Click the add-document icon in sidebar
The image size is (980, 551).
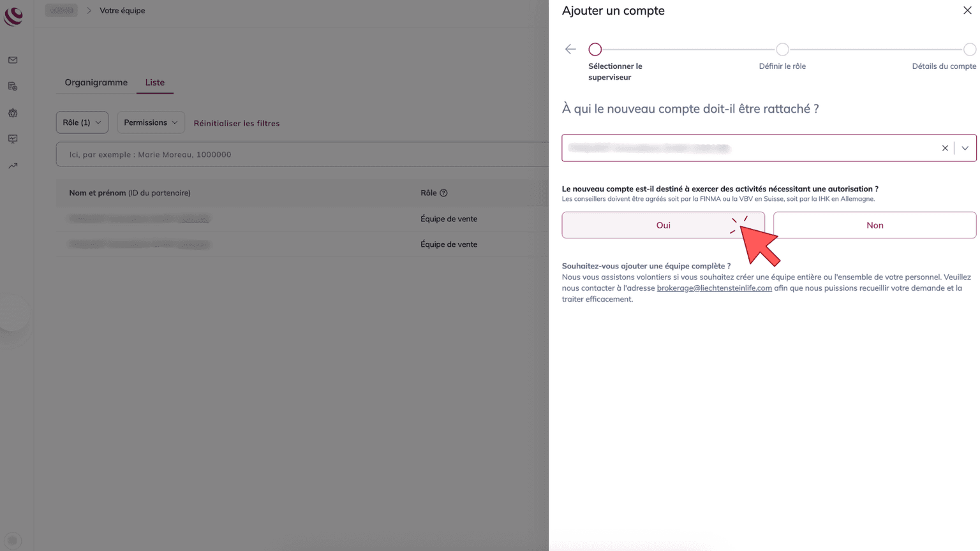tap(13, 86)
